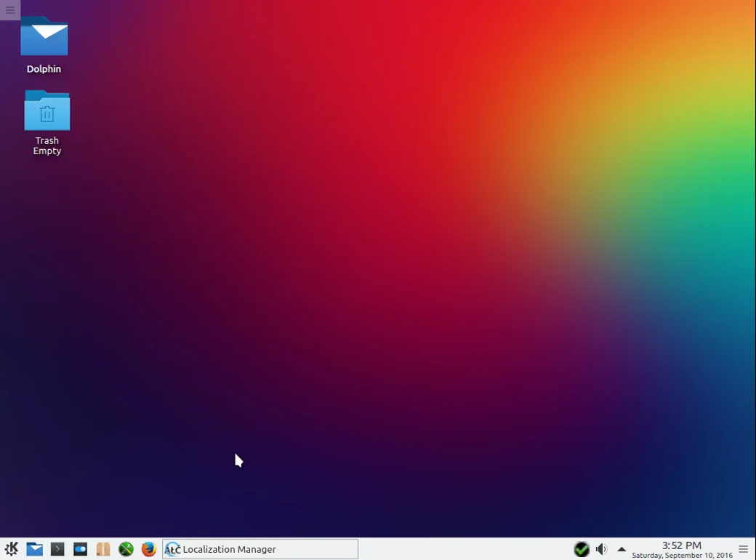The width and height of the screenshot is (756, 560).
Task: Open the KDE application launcher
Action: tap(12, 549)
